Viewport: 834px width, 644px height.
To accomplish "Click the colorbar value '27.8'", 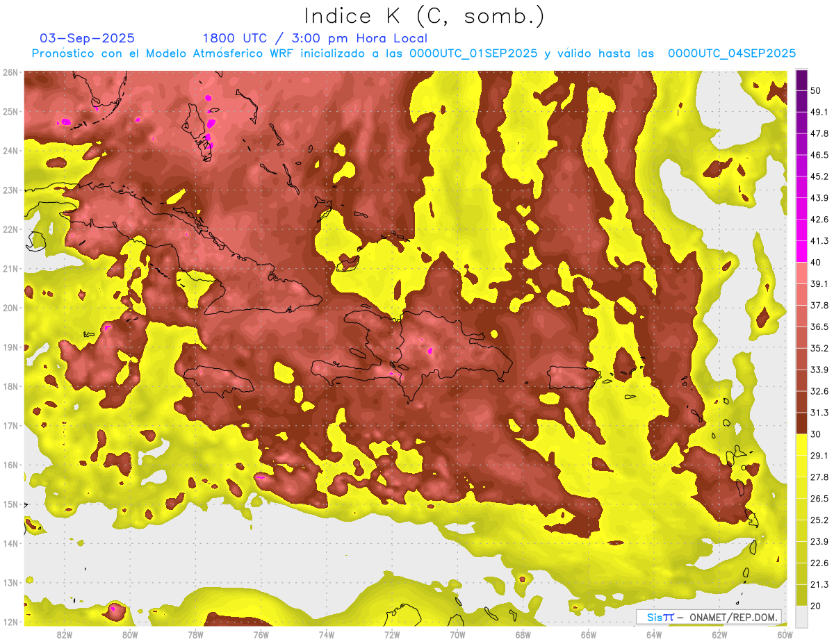I will (819, 477).
